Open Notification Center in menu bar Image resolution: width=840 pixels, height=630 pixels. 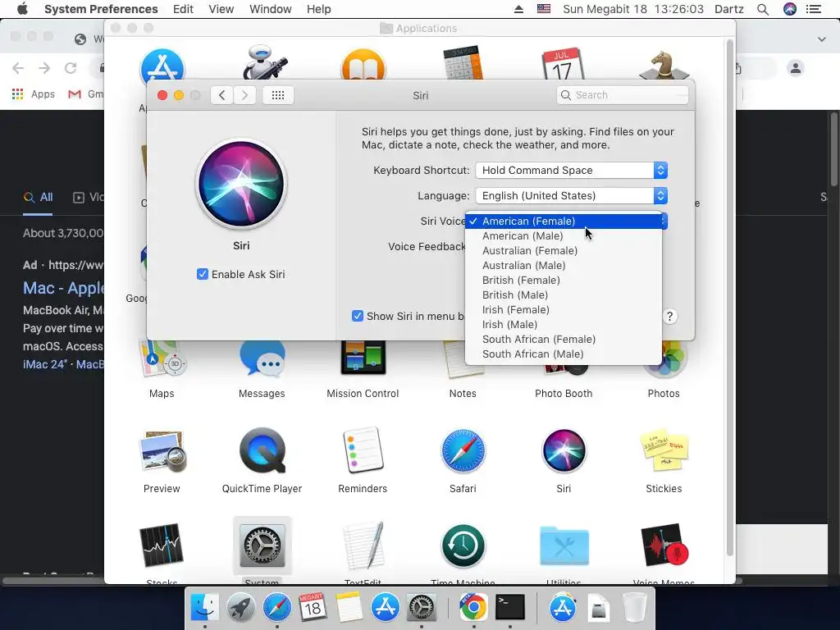click(x=813, y=9)
